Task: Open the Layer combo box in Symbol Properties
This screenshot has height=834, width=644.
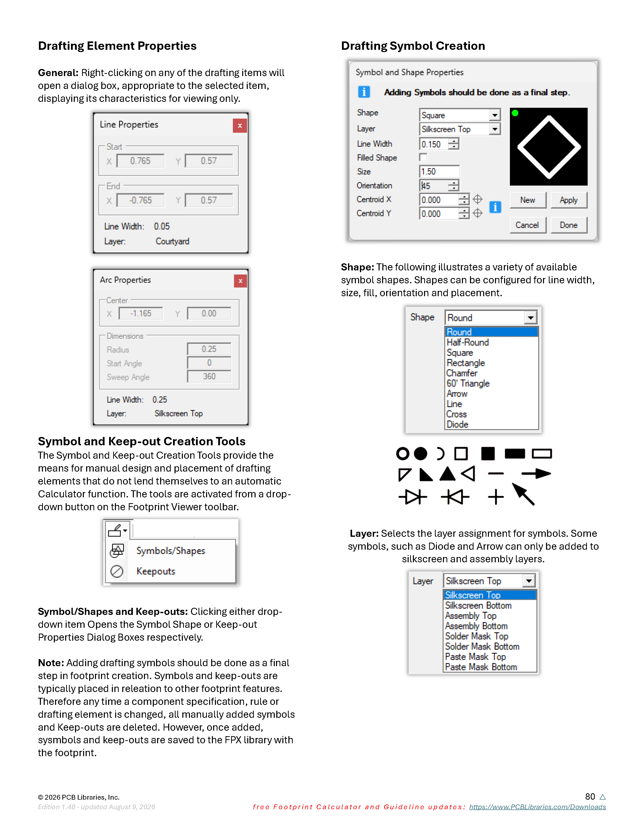Action: (x=460, y=129)
